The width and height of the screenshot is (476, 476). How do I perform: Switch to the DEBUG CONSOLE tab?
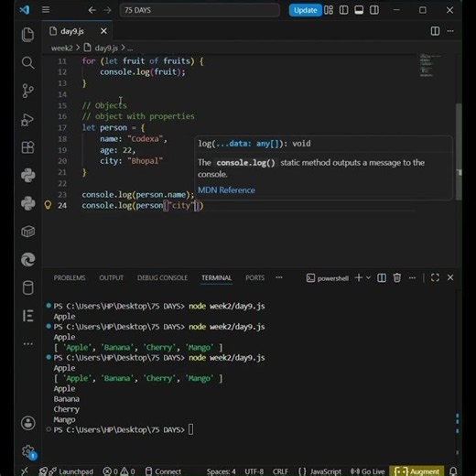click(x=162, y=278)
